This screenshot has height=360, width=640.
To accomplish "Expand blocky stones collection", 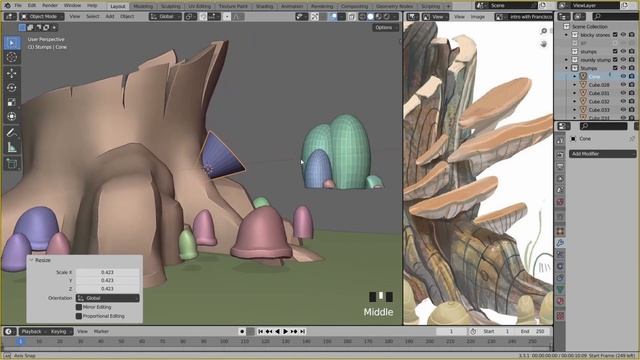I will click(566, 35).
